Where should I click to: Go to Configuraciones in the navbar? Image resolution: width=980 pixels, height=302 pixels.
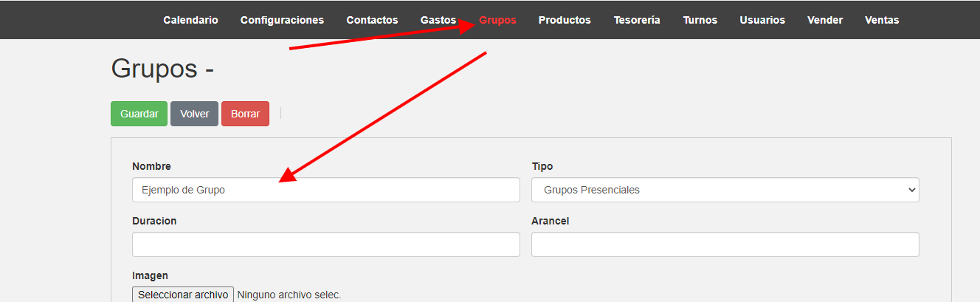(x=282, y=20)
